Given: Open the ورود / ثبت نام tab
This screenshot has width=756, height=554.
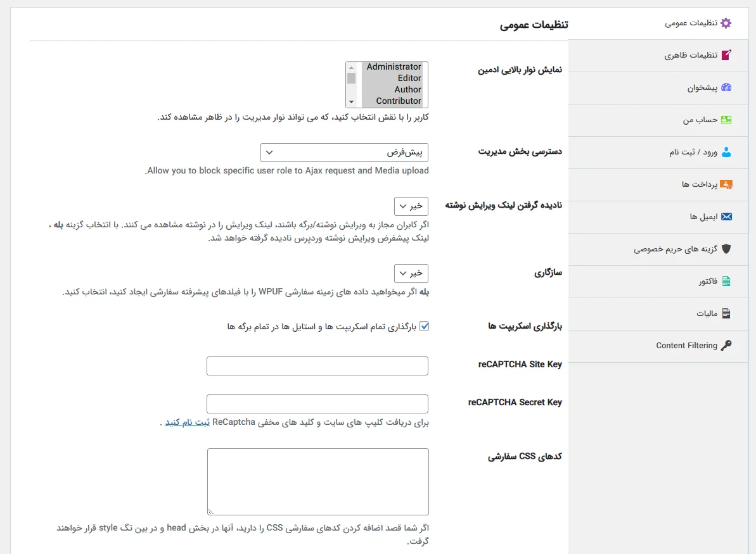Looking at the screenshot, I should [658, 152].
